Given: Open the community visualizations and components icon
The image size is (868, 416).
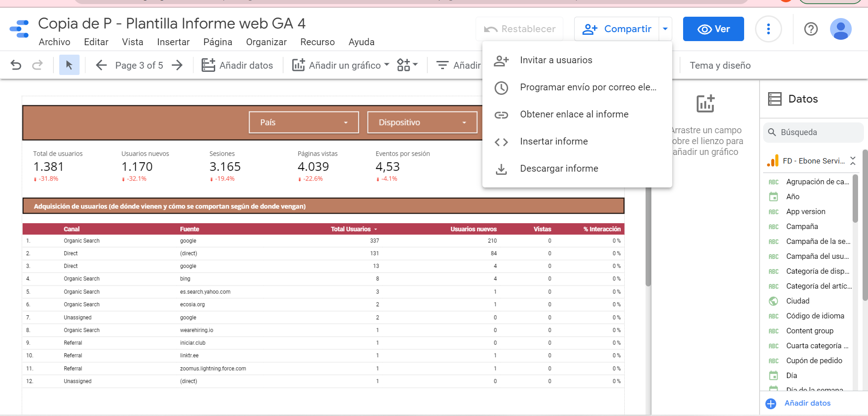Looking at the screenshot, I should 407,65.
